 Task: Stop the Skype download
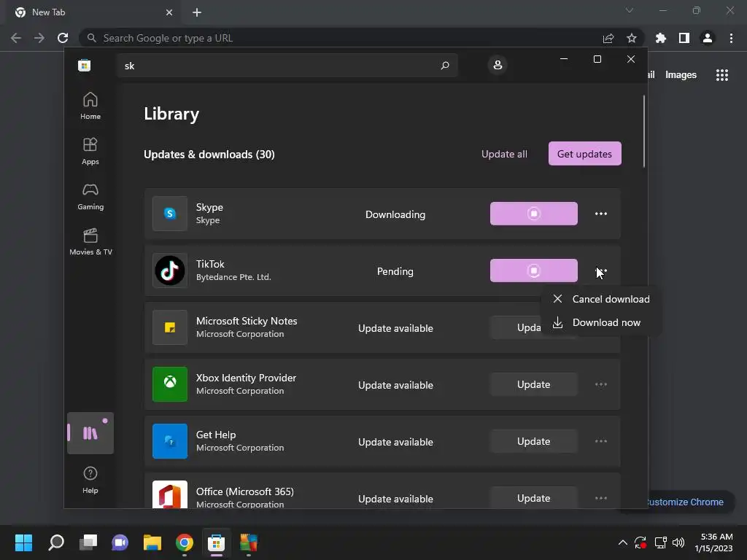(x=533, y=214)
